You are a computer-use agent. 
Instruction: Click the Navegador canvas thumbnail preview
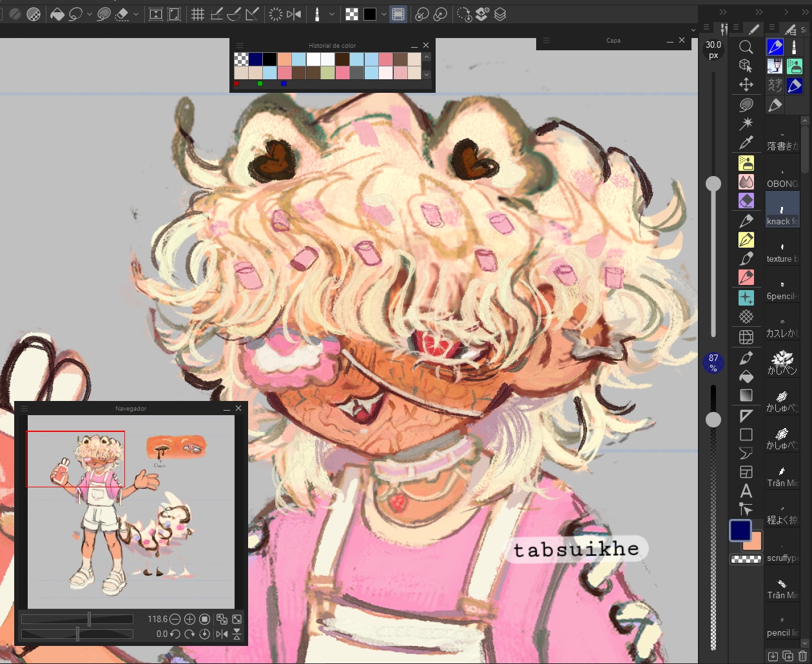tap(131, 511)
